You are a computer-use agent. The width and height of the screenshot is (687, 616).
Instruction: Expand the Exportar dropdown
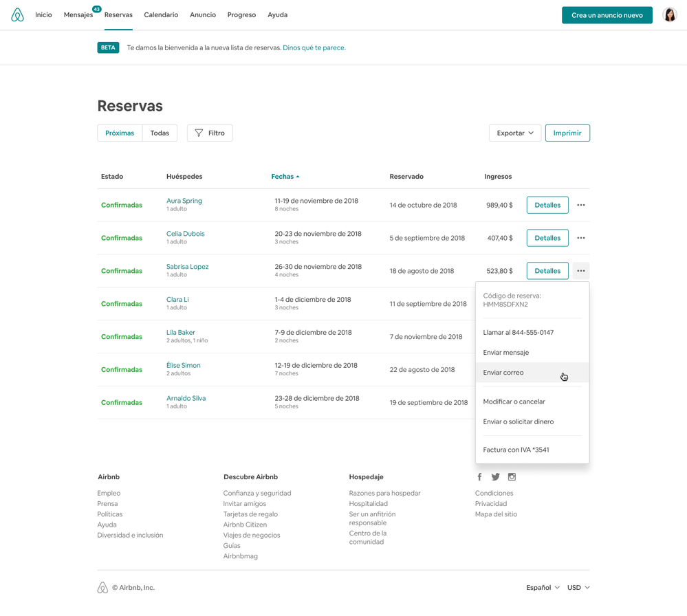515,133
